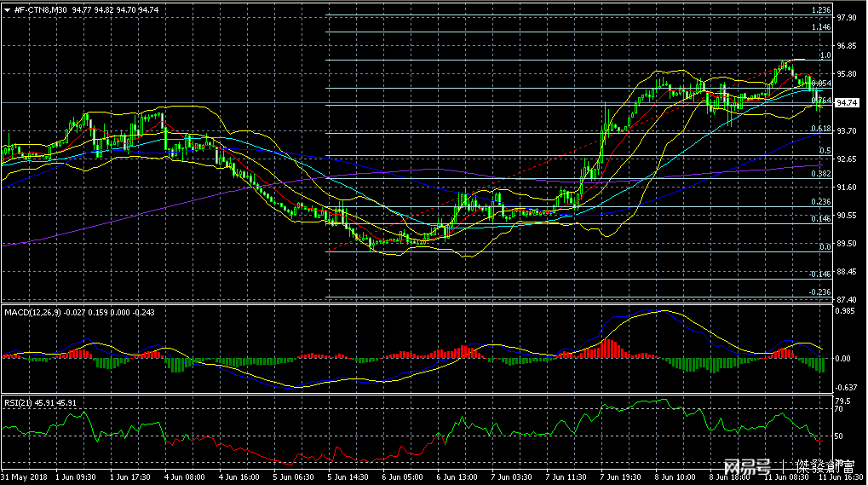868x485 pixels.
Task: Click the 0.985 MACD scale value
Action: 845,311
